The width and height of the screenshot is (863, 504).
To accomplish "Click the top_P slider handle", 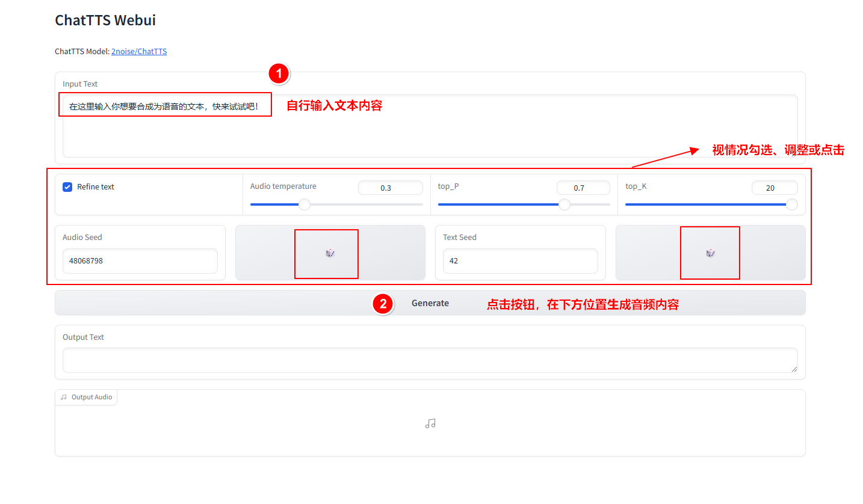I will coord(564,204).
